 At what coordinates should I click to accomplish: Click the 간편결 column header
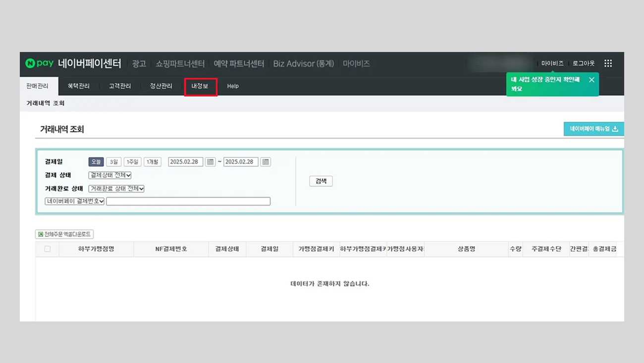click(x=579, y=249)
